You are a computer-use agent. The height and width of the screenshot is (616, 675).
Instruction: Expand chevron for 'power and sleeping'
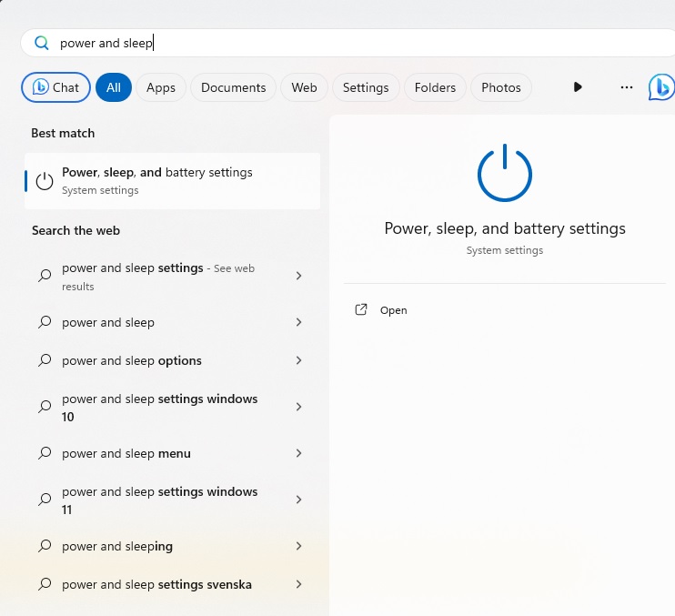click(298, 546)
